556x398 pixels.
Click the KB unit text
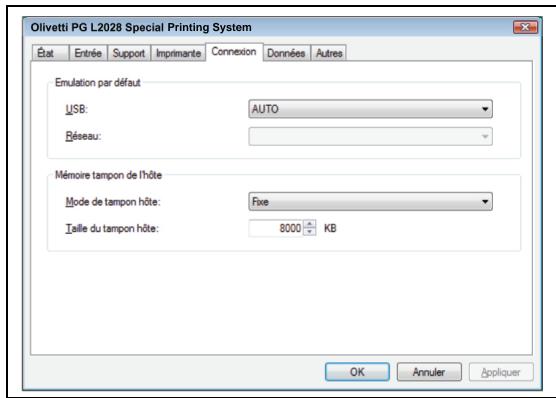coord(330,228)
